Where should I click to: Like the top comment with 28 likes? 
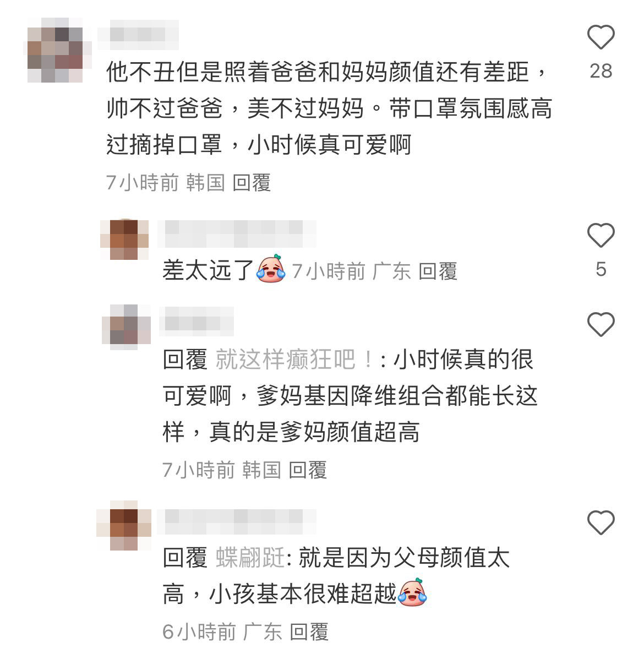click(601, 37)
